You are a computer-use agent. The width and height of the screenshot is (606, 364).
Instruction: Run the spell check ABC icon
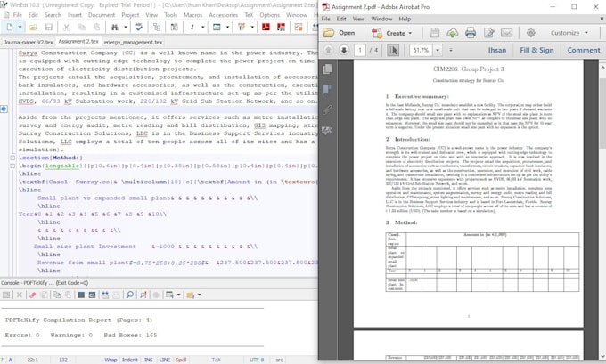139,27
